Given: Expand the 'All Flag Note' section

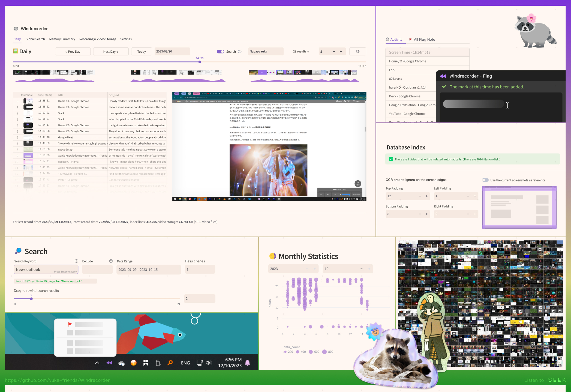Looking at the screenshot, I should click(x=423, y=39).
